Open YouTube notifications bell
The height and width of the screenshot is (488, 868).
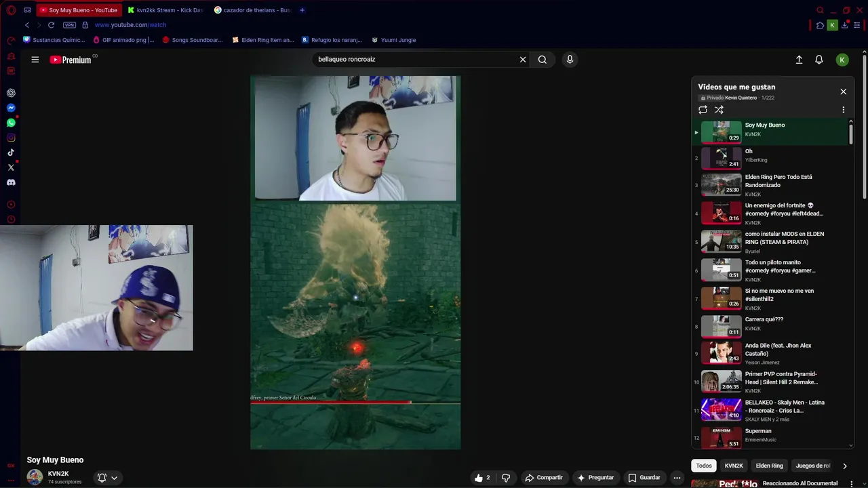(819, 60)
